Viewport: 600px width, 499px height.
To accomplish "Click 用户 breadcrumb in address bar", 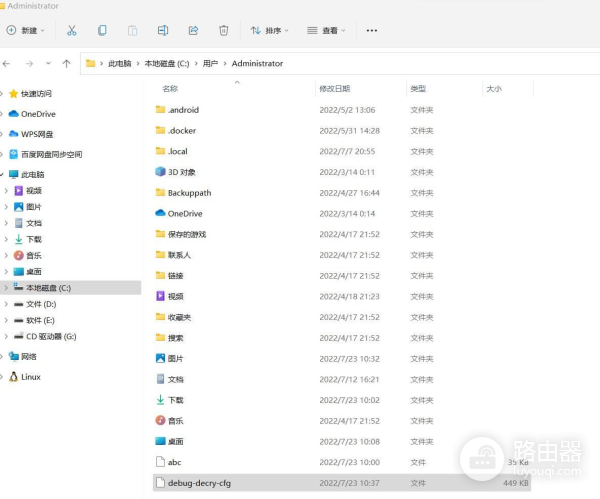I will [x=210, y=64].
